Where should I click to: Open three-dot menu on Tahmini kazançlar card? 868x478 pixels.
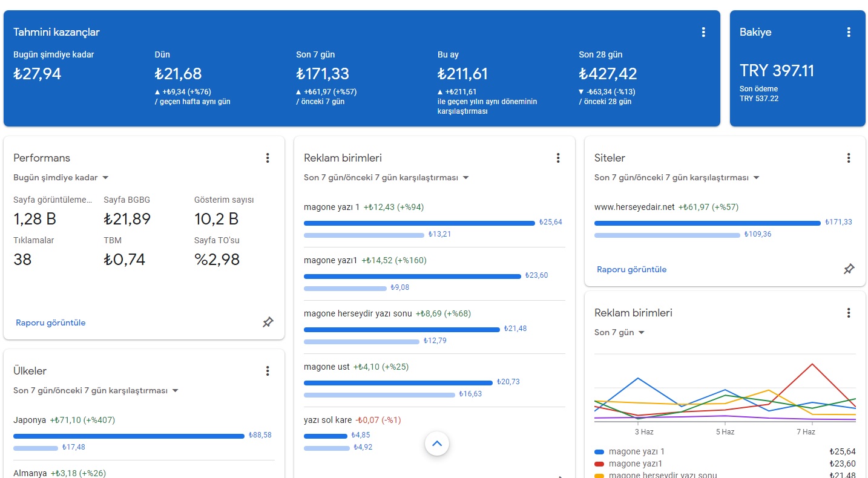[703, 32]
